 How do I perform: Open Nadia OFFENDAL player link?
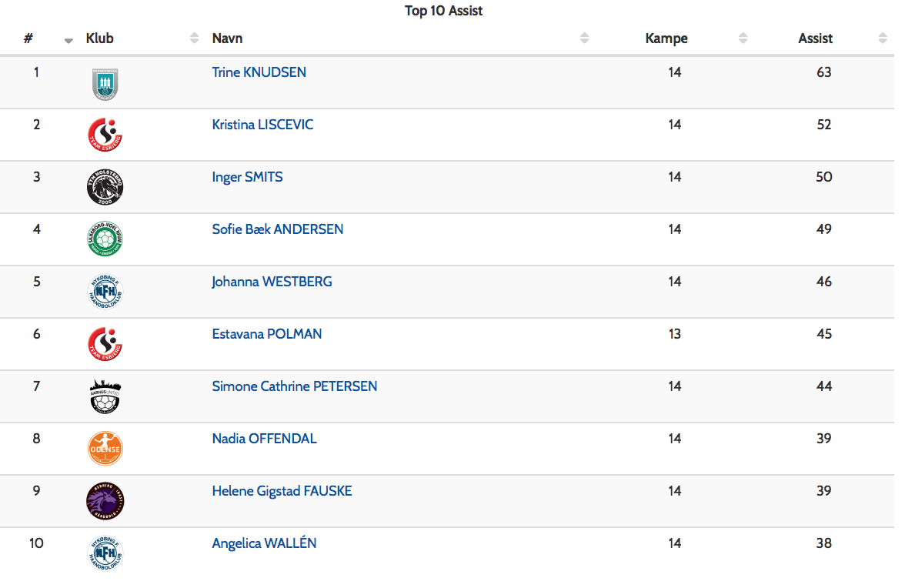point(265,439)
